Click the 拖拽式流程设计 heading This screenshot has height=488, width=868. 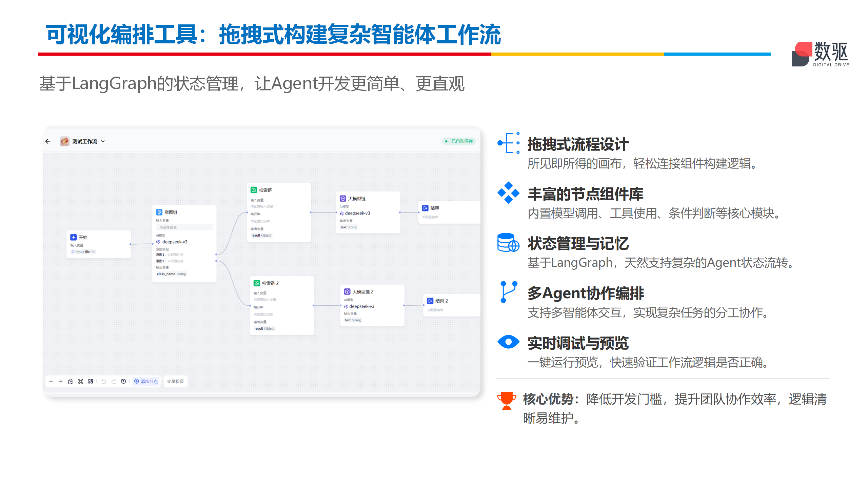578,144
